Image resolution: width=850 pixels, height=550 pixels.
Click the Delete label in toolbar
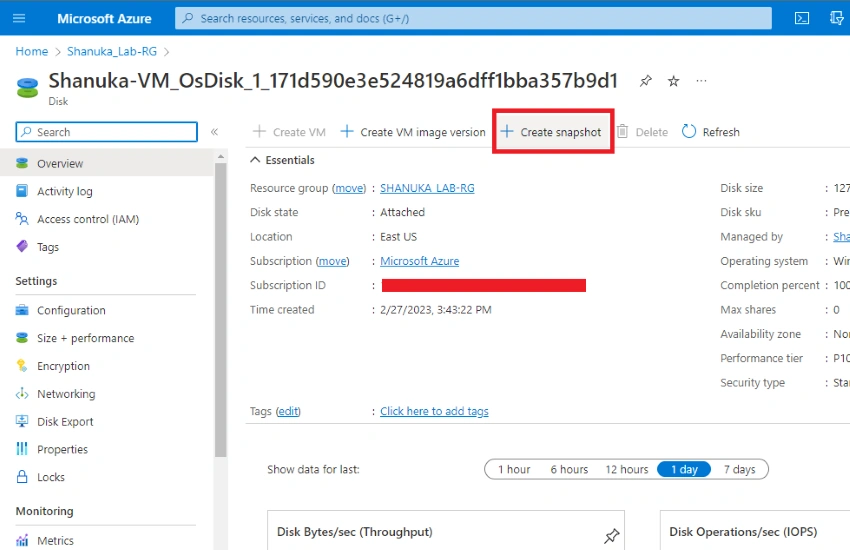coord(652,132)
